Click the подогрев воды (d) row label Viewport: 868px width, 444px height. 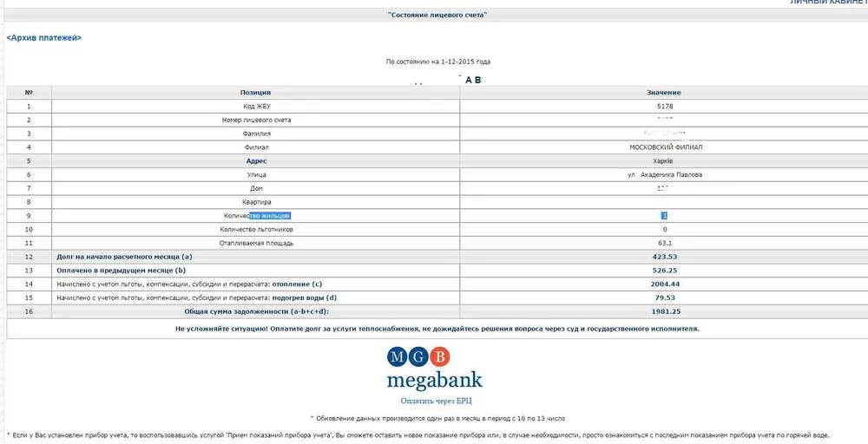tap(196, 298)
